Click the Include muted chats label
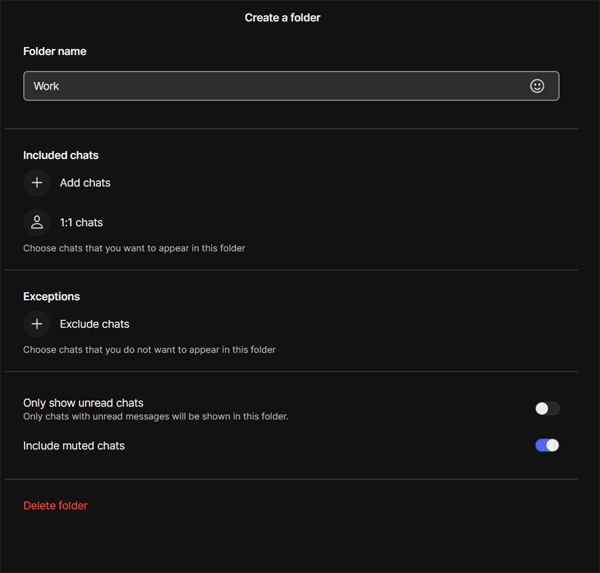 tap(74, 446)
